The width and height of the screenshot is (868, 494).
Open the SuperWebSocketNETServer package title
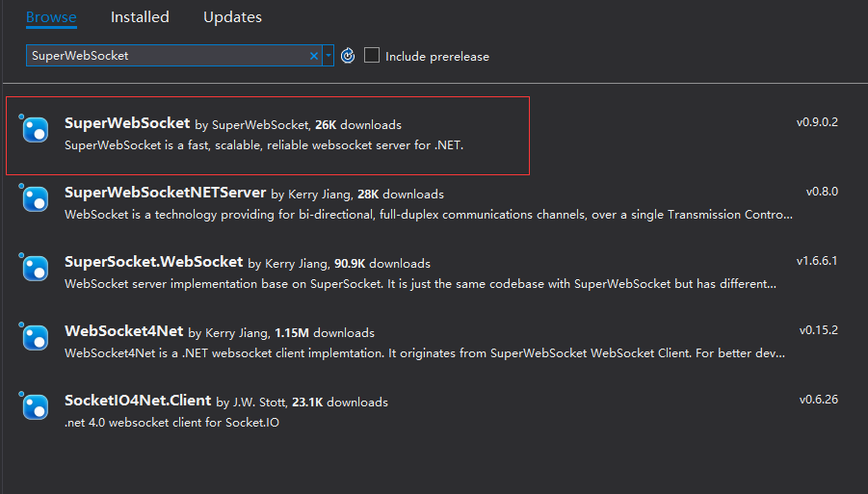pyautogui.click(x=165, y=193)
